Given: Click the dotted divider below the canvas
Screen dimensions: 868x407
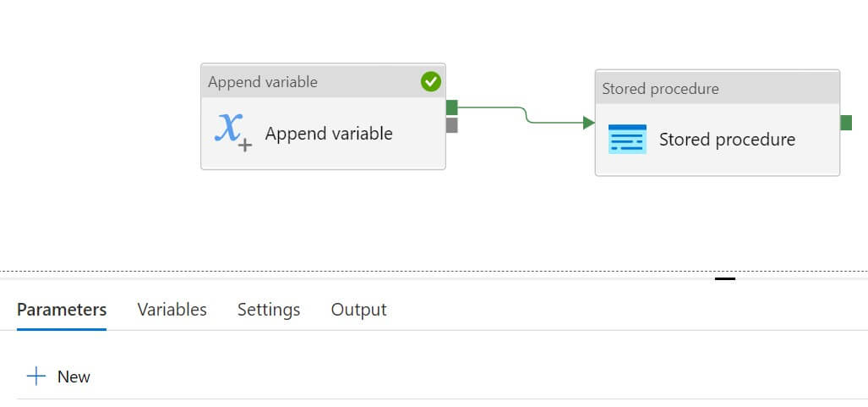Looking at the screenshot, I should pos(338,272).
